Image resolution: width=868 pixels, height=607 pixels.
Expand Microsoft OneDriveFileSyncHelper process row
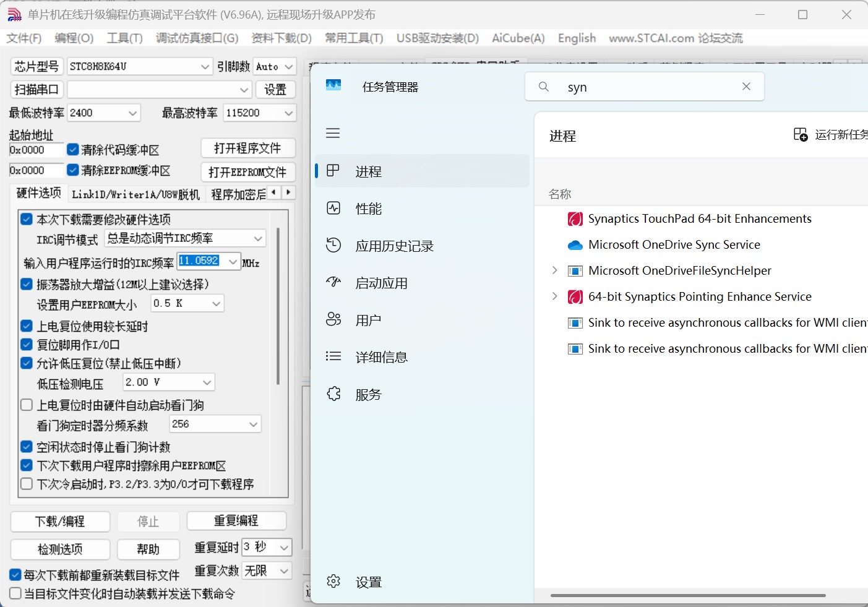pyautogui.click(x=554, y=270)
